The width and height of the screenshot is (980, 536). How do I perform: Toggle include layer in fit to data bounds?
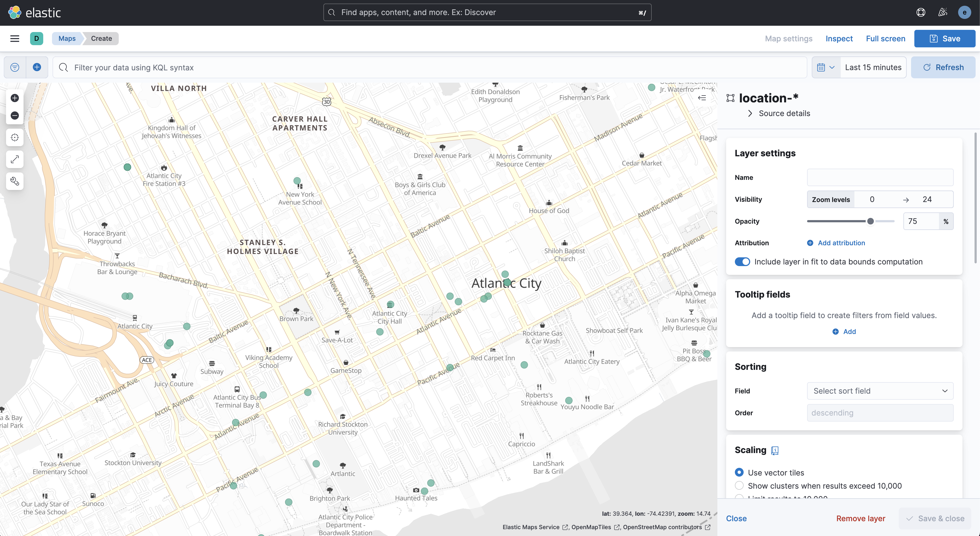pyautogui.click(x=742, y=262)
